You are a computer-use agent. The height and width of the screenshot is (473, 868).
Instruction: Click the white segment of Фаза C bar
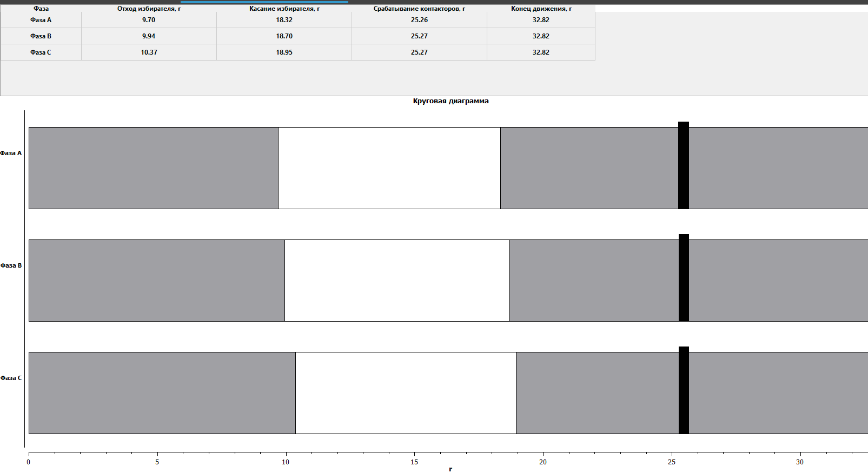(x=406, y=393)
